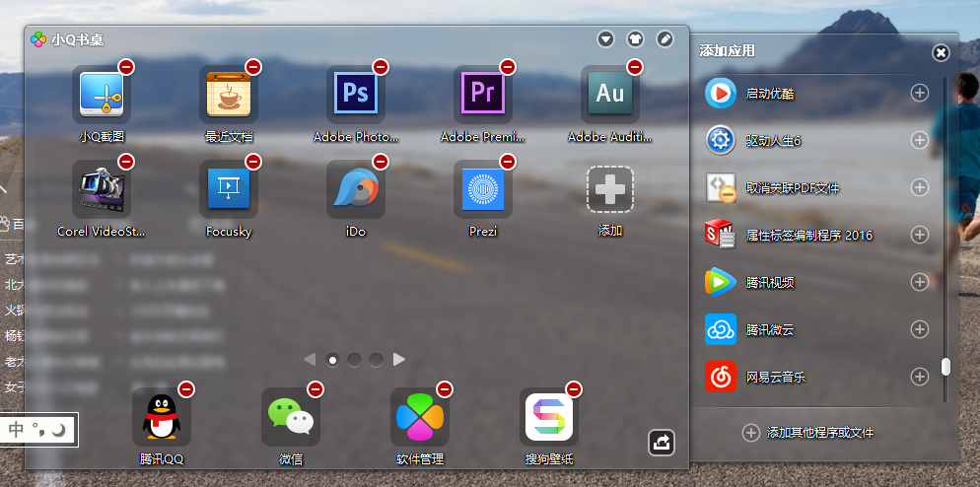Add 网易云音乐 with its plus button
The width and height of the screenshot is (980, 487).
click(920, 377)
